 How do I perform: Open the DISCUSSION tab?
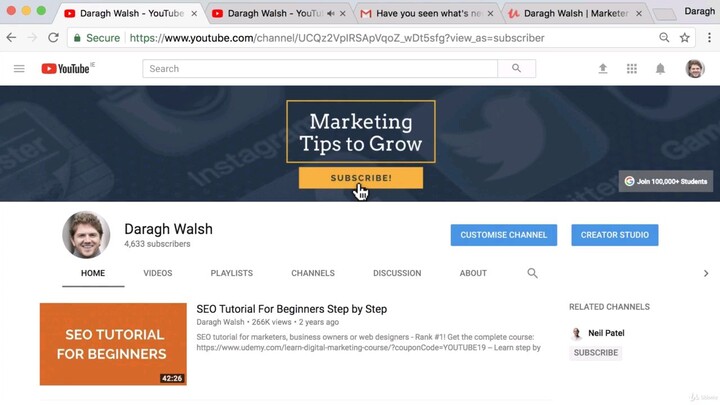[397, 273]
